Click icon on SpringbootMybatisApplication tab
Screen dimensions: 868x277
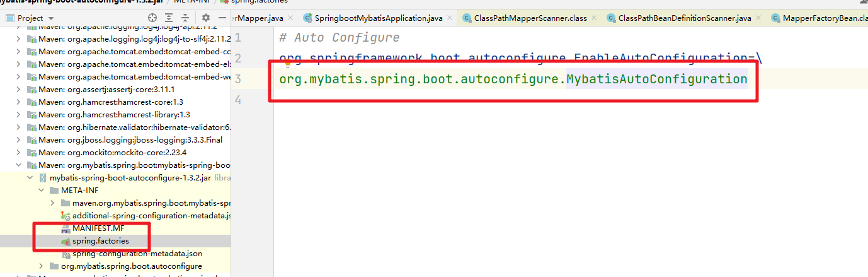[x=307, y=18]
